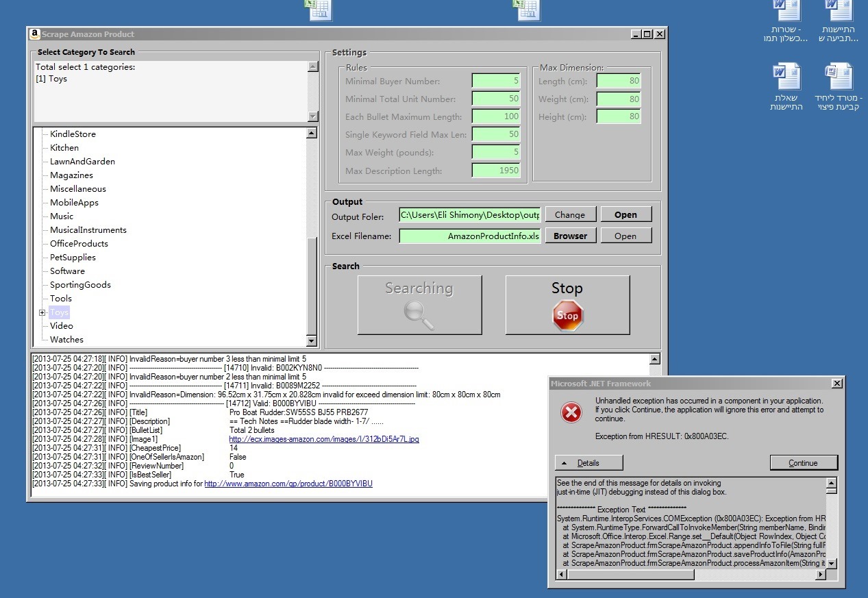Image resolution: width=868 pixels, height=598 pixels.
Task: Select Video in the category tree
Action: click(62, 326)
